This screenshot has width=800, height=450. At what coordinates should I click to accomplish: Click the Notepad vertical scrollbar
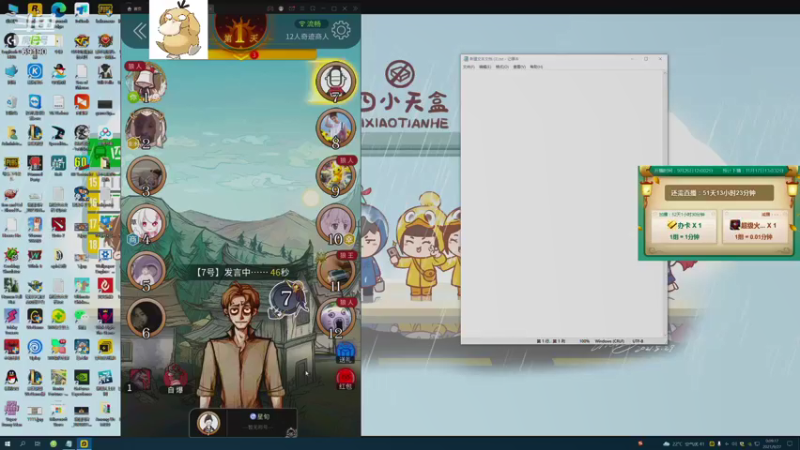click(x=665, y=204)
